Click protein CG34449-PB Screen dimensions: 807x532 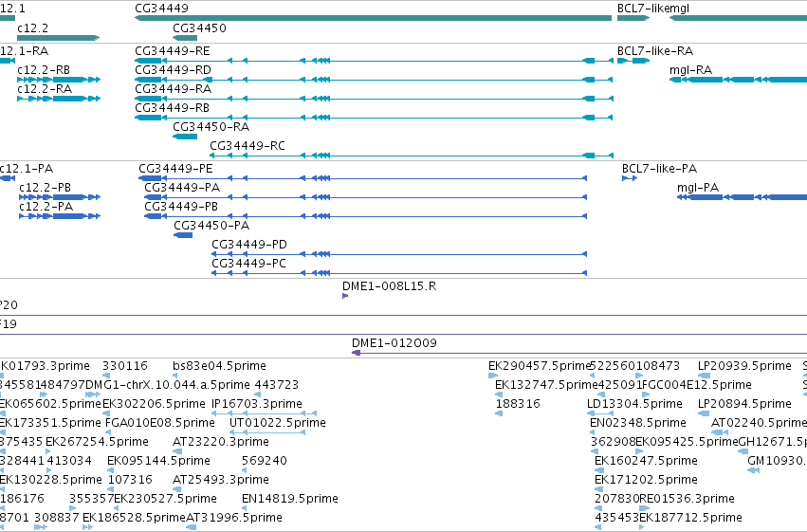coord(181,207)
